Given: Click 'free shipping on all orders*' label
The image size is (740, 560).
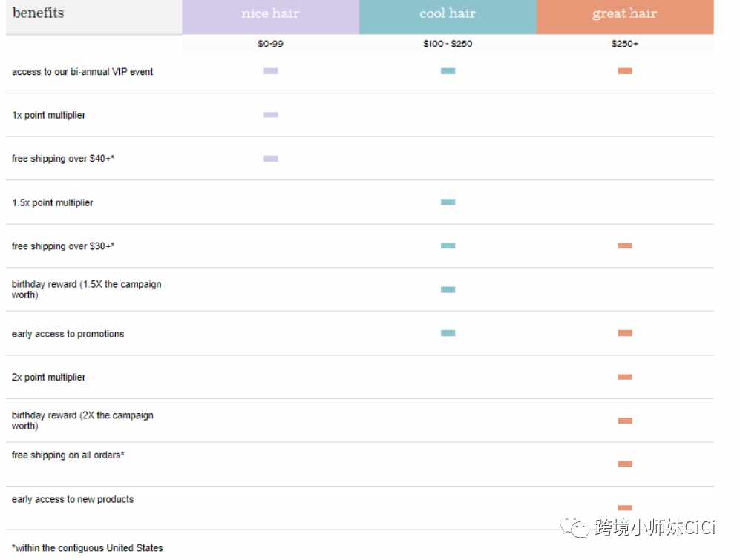Looking at the screenshot, I should tap(68, 455).
